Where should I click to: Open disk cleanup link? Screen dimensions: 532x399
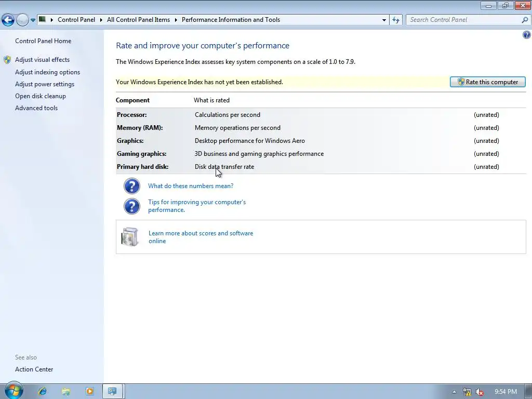(41, 96)
